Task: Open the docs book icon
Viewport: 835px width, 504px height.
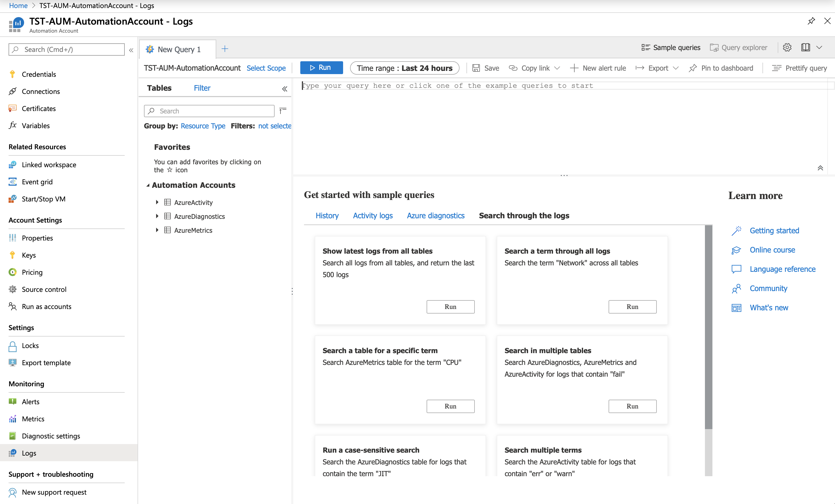Action: (805, 47)
